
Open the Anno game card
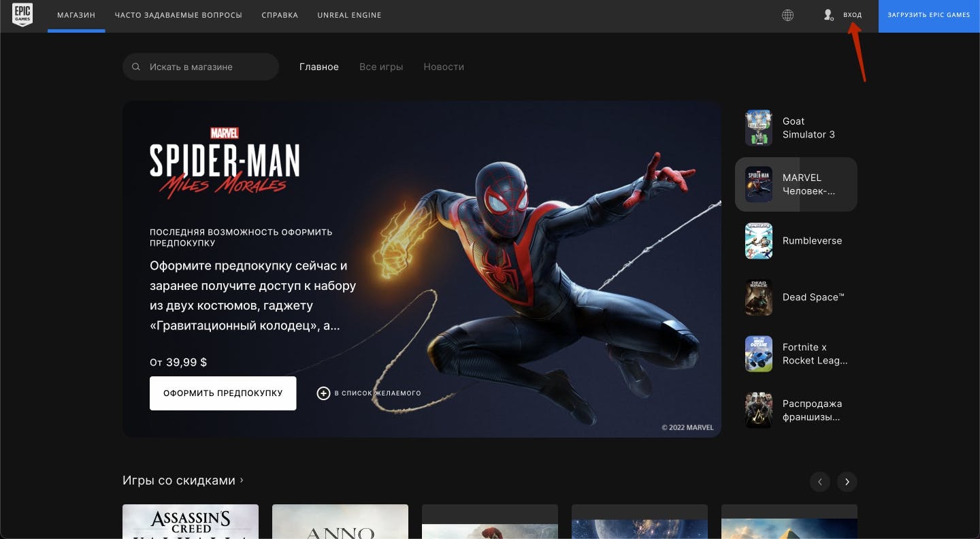(340, 521)
